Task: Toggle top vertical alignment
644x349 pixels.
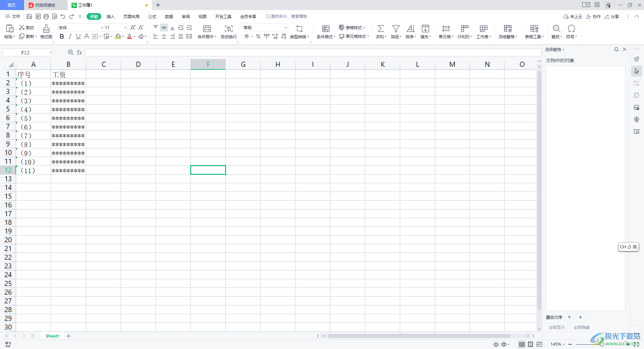Action: tap(156, 28)
